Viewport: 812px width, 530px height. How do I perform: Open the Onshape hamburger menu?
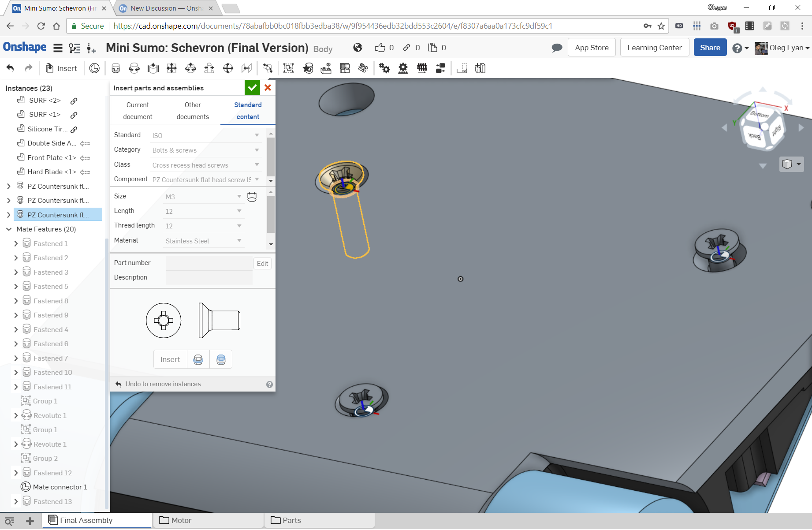pyautogui.click(x=58, y=48)
